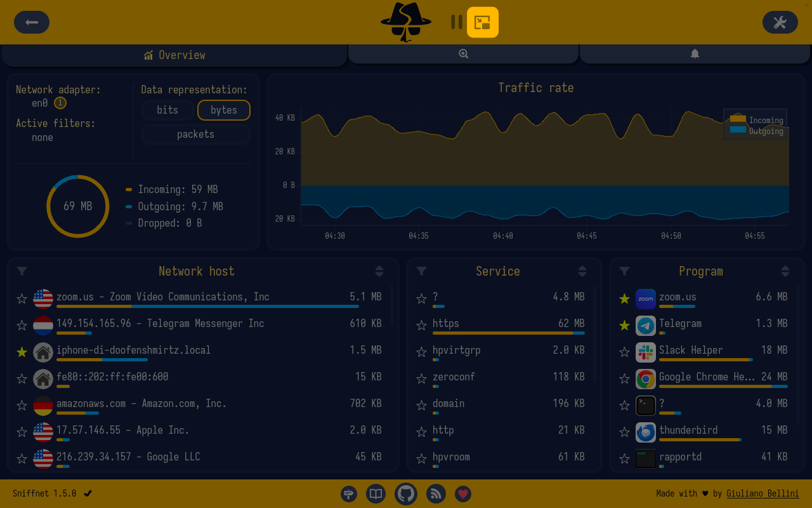Image resolution: width=812 pixels, height=508 pixels.
Task: Star the 149.154.165.96 Telegram host
Action: coord(22,325)
